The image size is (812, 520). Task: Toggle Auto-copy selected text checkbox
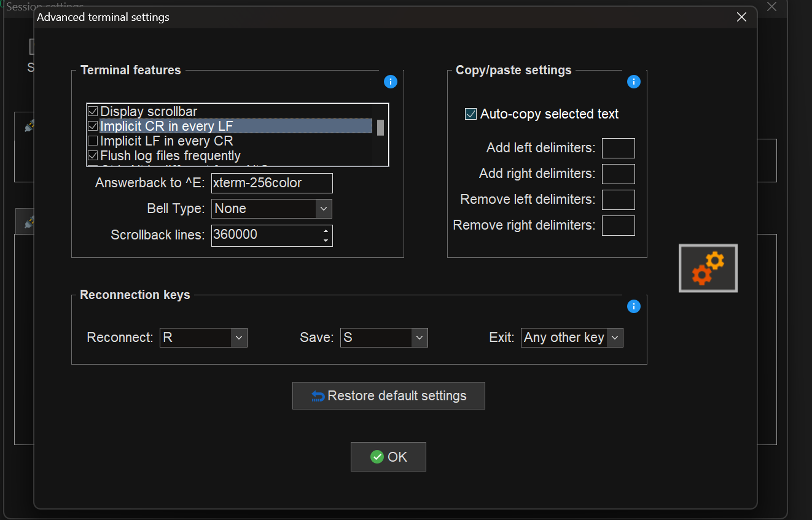(471, 114)
